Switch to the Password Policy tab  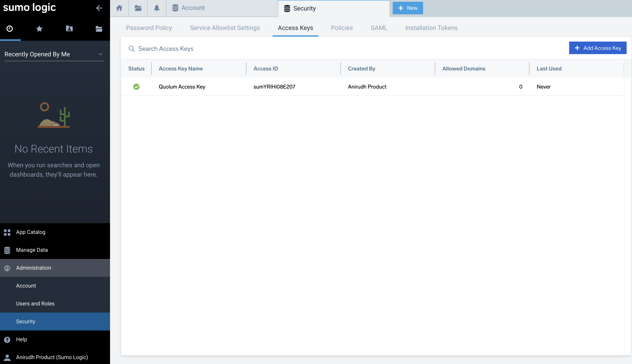point(149,28)
